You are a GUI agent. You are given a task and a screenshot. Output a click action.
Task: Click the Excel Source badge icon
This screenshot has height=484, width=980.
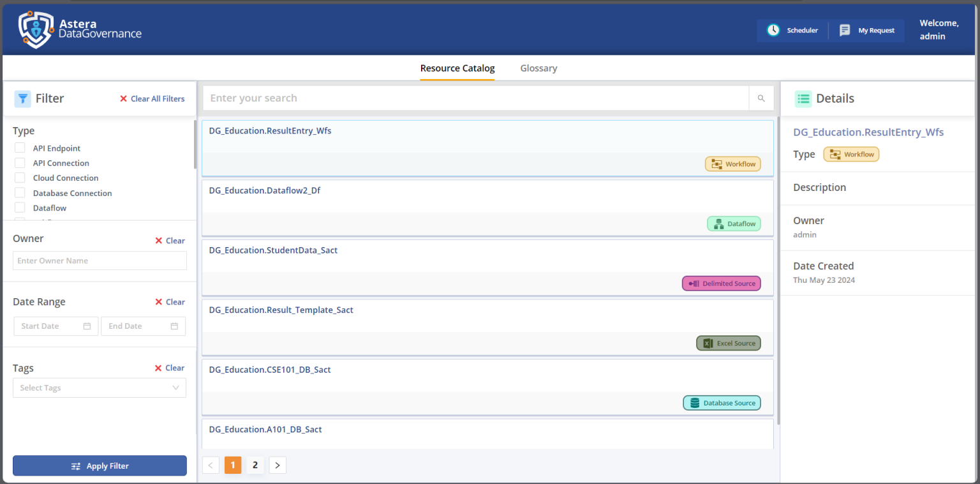coord(708,344)
